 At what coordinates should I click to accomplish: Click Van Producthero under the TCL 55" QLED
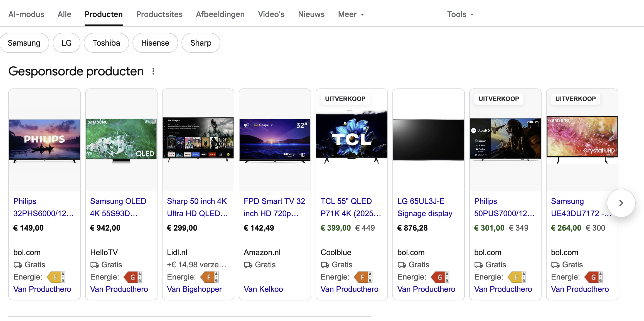(350, 289)
